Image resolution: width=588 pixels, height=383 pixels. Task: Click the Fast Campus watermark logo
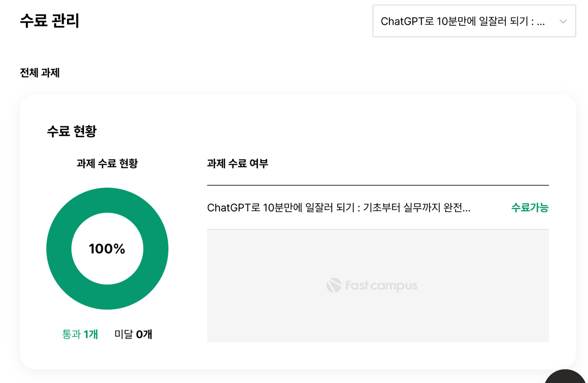pyautogui.click(x=371, y=285)
